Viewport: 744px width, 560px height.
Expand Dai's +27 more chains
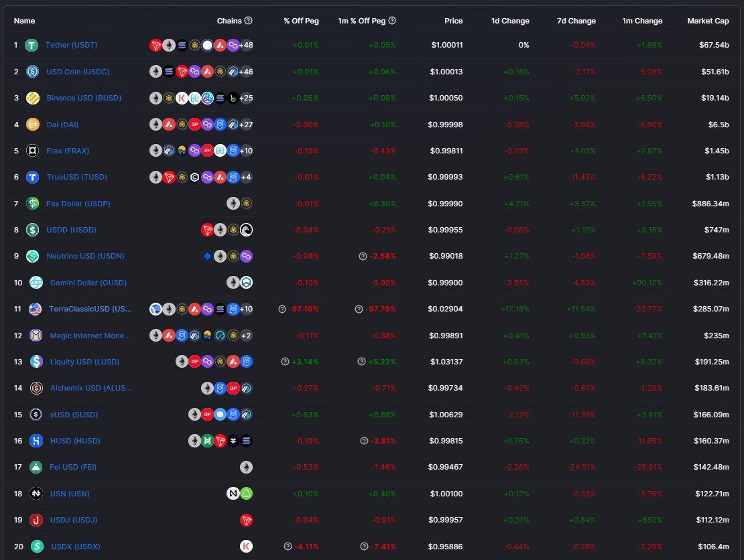(246, 124)
